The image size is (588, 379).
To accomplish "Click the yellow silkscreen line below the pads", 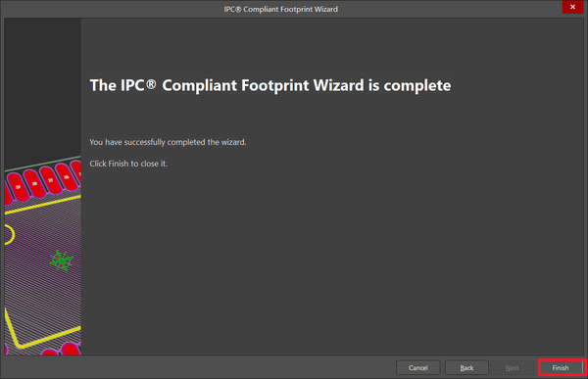I will click(43, 205).
